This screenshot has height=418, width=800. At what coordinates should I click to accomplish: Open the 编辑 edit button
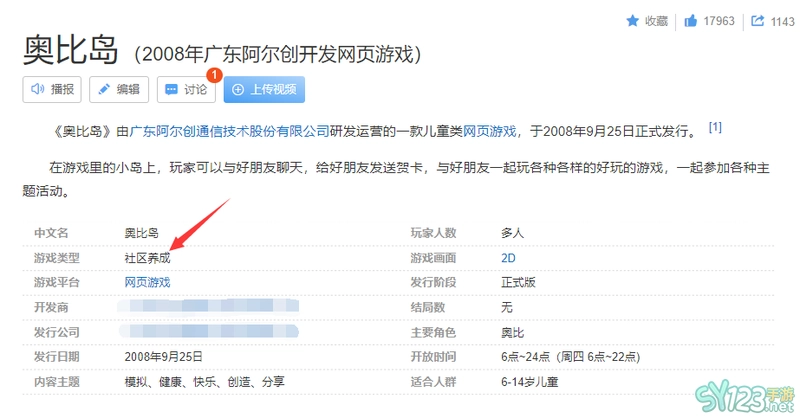(119, 89)
